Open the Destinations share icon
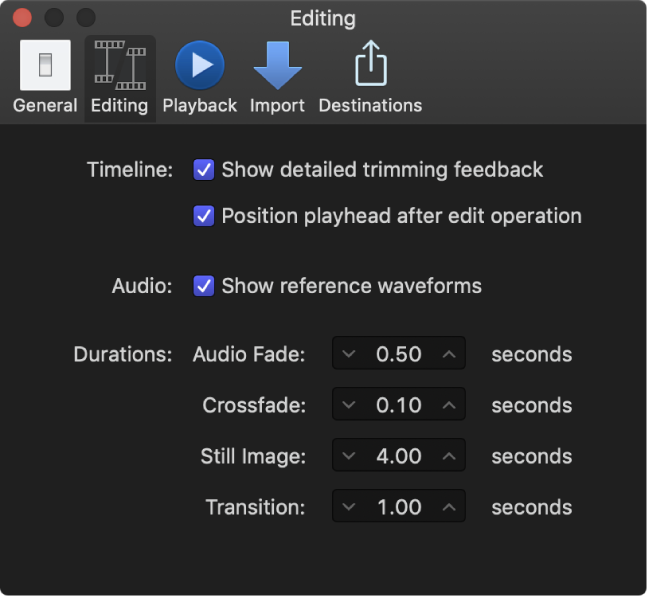The width and height of the screenshot is (649, 596). pos(370,66)
